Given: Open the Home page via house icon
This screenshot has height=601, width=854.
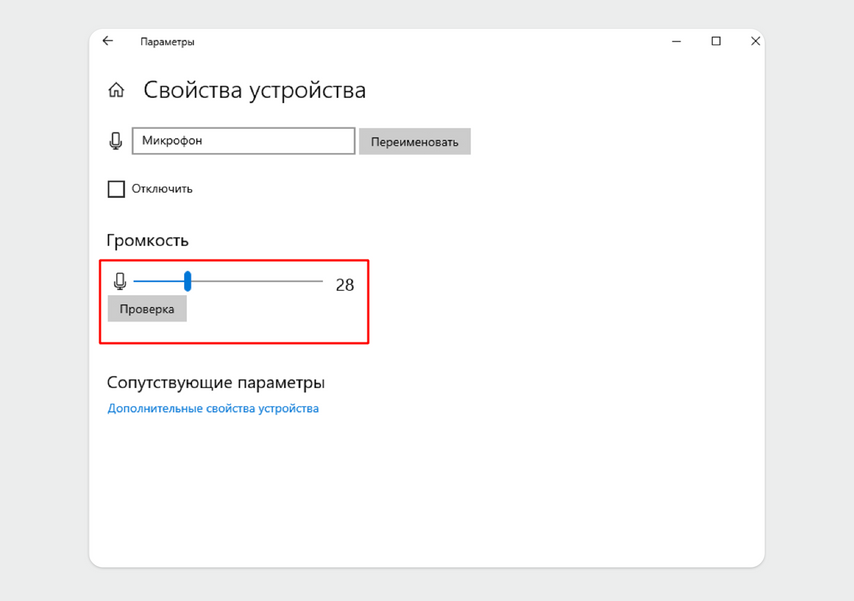Looking at the screenshot, I should pyautogui.click(x=116, y=91).
